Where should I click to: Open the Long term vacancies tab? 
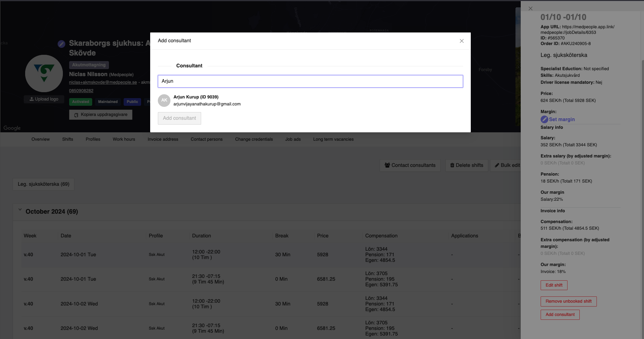(333, 139)
